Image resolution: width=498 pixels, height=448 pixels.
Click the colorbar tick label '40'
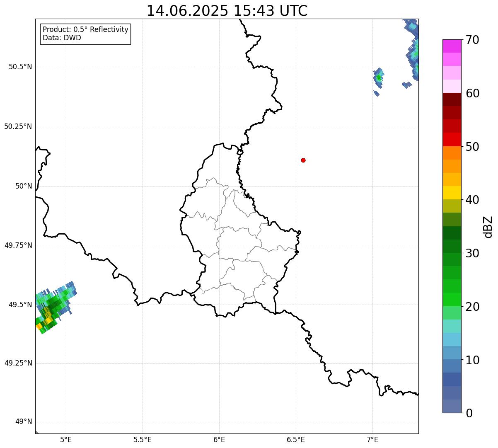coord(473,200)
